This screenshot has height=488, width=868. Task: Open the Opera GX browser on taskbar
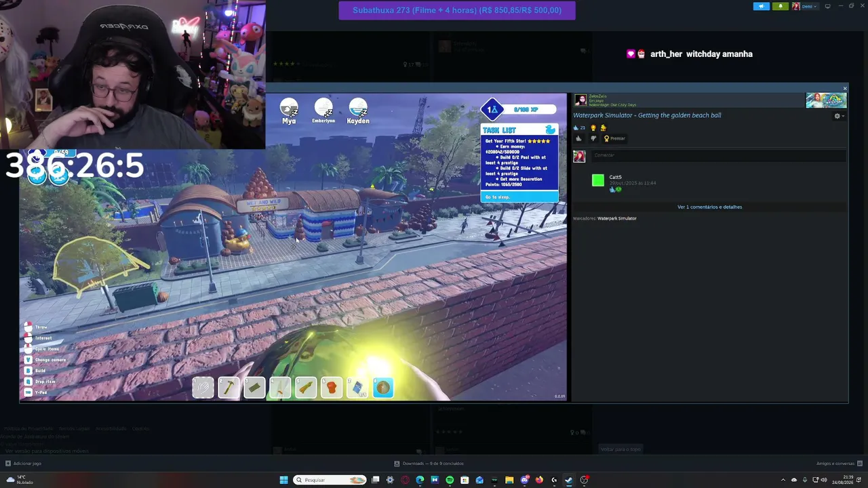tap(405, 480)
